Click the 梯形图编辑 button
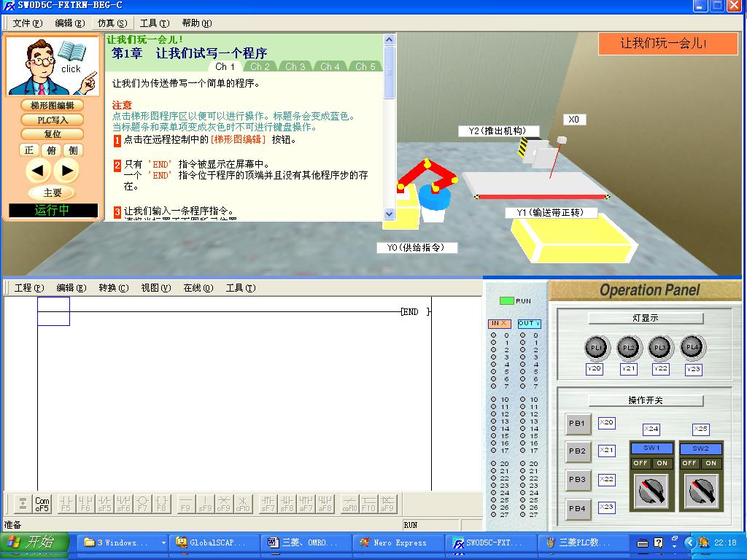 point(53,106)
